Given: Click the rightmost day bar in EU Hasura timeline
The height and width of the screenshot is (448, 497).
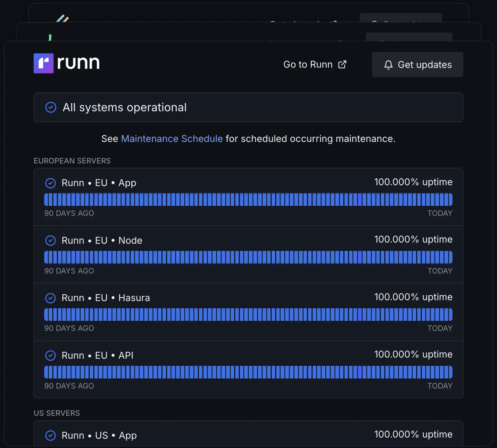Looking at the screenshot, I should 450,315.
